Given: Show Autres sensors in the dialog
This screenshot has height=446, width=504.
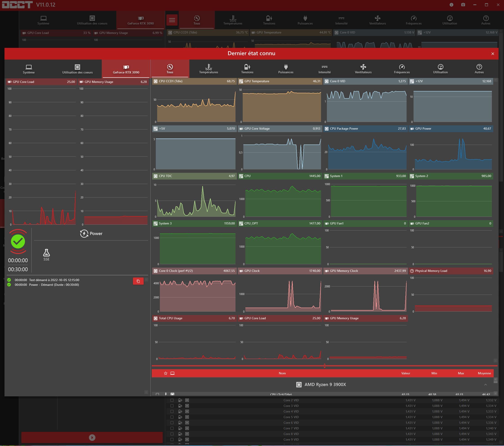Looking at the screenshot, I should pos(479,69).
